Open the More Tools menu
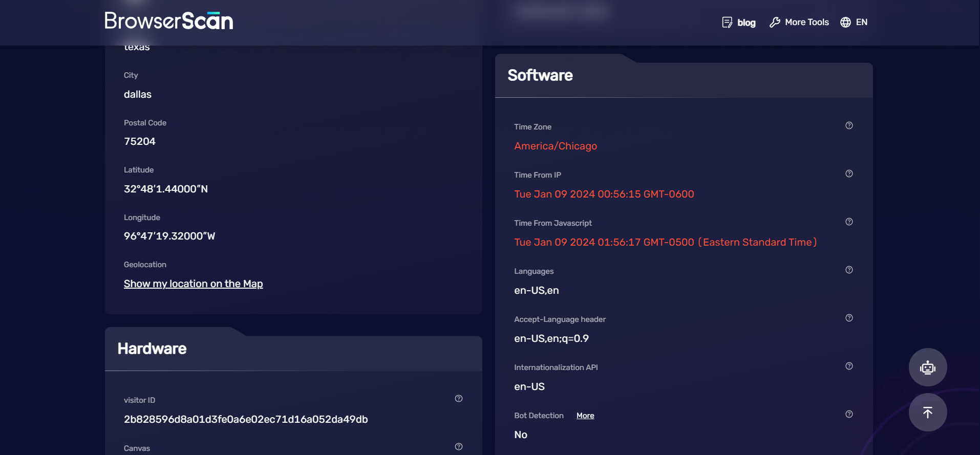This screenshot has width=980, height=455. (x=799, y=22)
